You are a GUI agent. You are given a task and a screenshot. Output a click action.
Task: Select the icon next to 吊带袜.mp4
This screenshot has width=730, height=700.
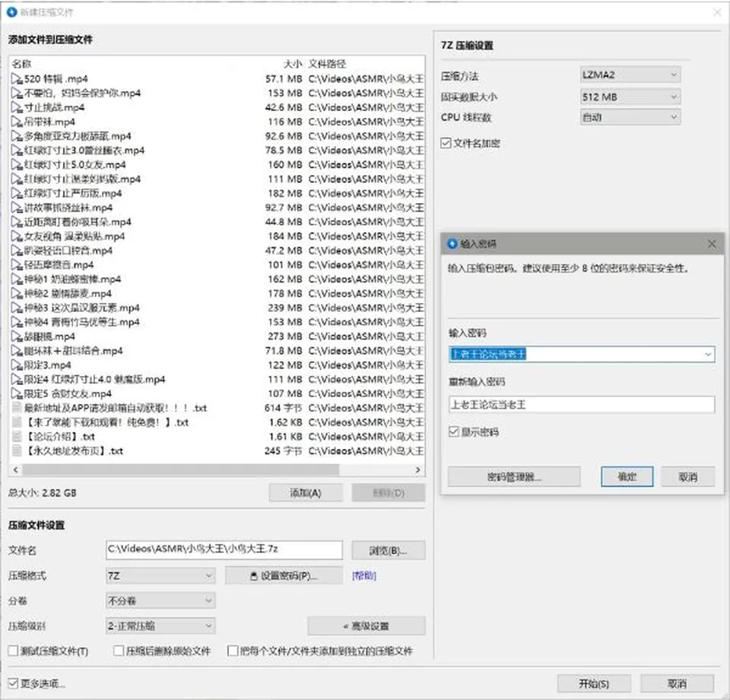[x=17, y=122]
